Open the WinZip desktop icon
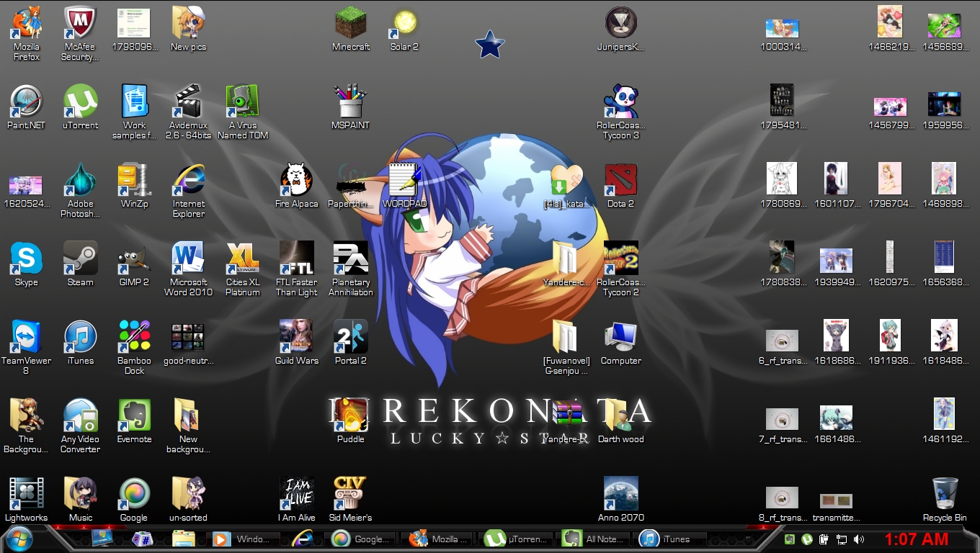This screenshot has width=980, height=553. click(x=134, y=185)
